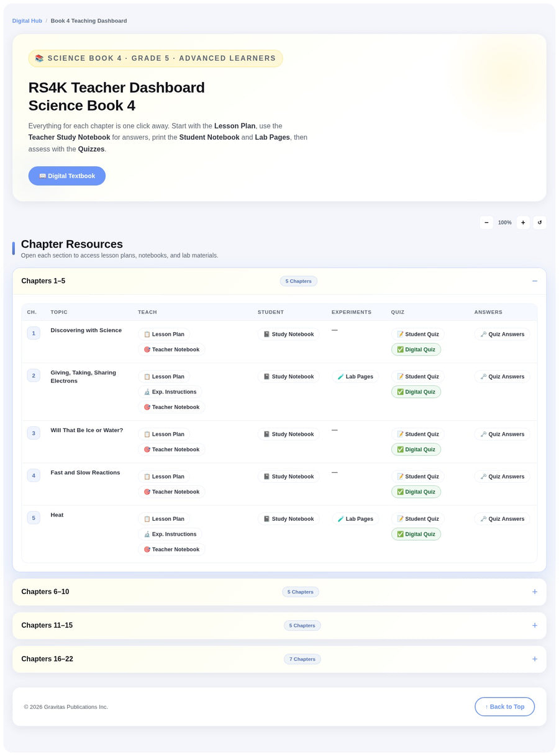
Task: Click the Back to Top button
Action: 504,706
